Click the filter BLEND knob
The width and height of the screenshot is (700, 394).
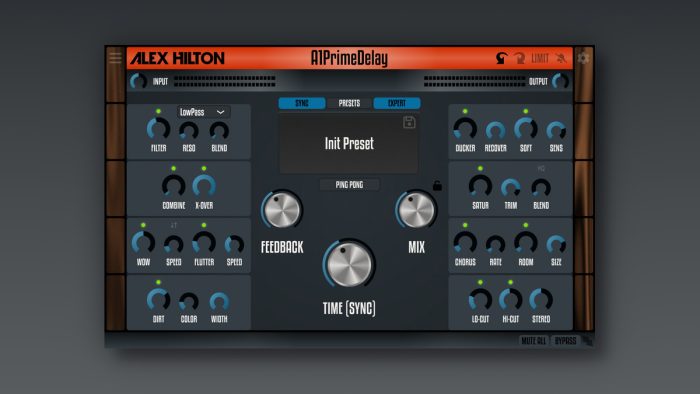(x=219, y=131)
